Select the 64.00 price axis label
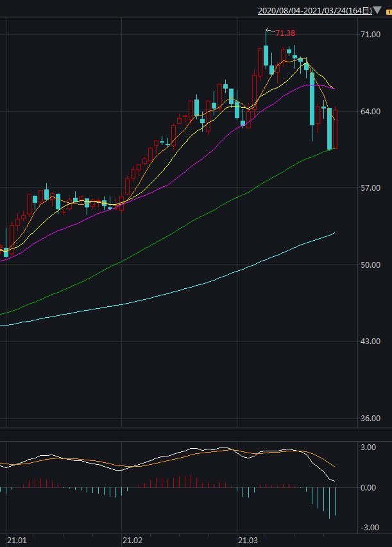This screenshot has height=547, width=392. tap(370, 111)
